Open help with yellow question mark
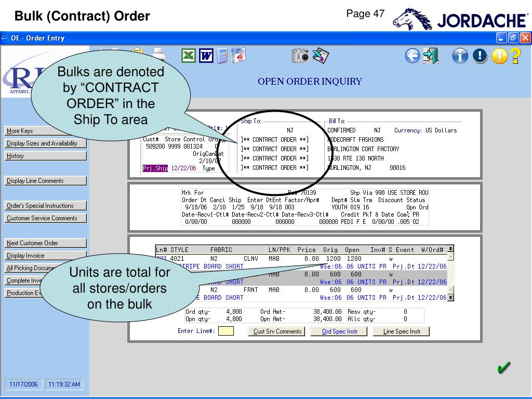Viewport: 532px width, 399px height. pyautogui.click(x=516, y=56)
